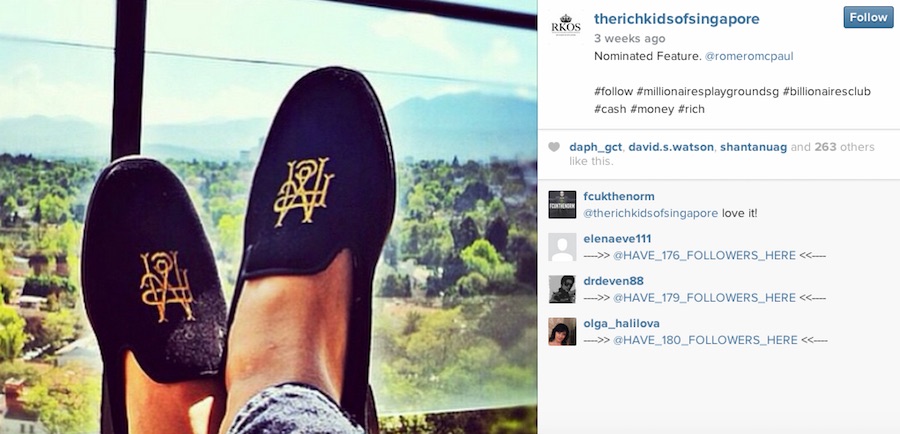
Task: Open elenaeve111 commenter username
Action: [617, 239]
